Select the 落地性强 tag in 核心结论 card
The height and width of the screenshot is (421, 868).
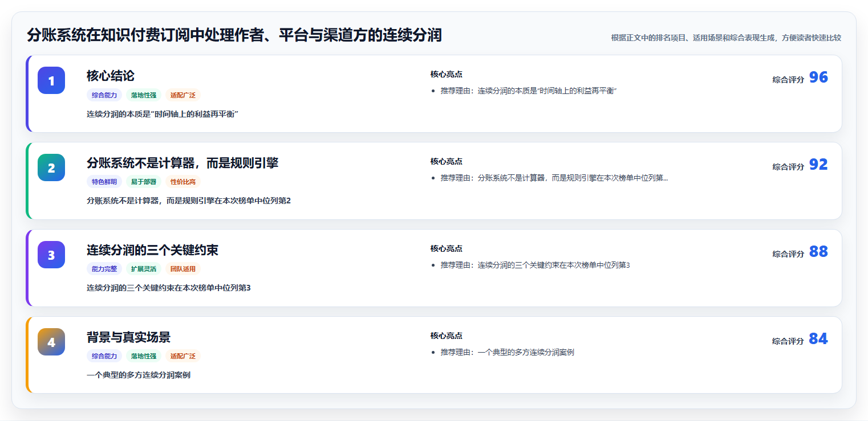pos(144,95)
